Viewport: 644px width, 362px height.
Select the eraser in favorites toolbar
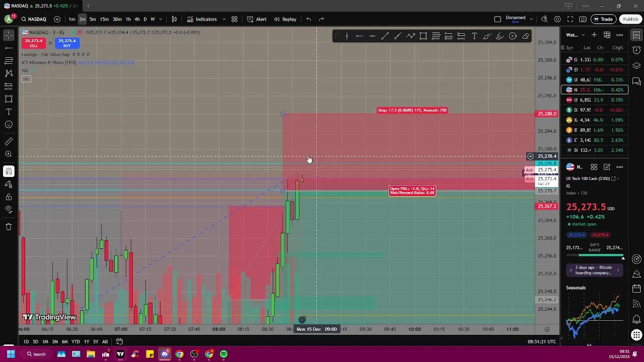tap(525, 36)
